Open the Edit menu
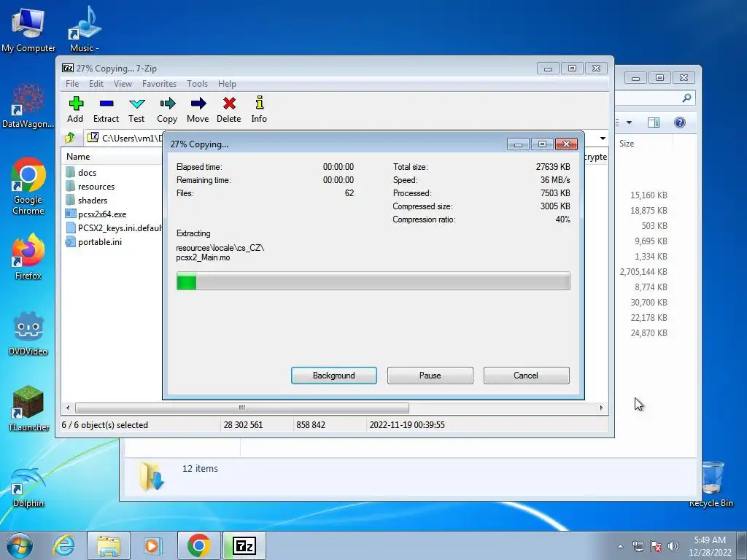This screenshot has height=560, width=747. 96,84
